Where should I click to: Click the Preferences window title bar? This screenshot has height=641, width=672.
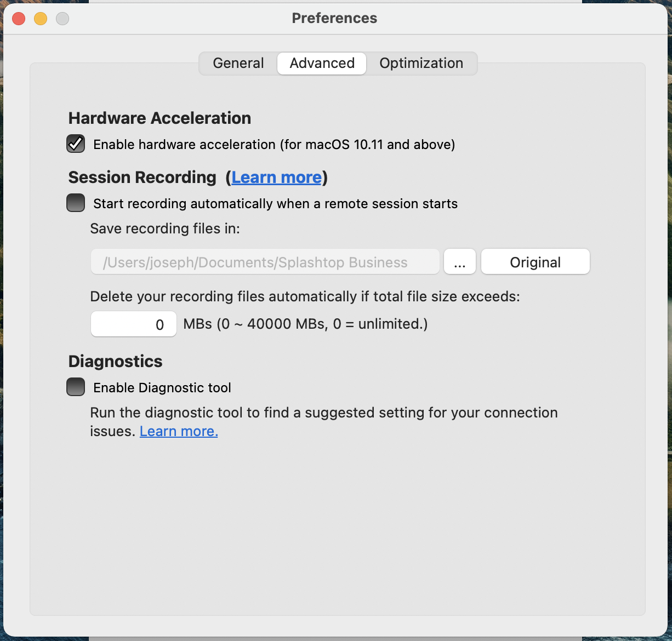click(x=334, y=18)
